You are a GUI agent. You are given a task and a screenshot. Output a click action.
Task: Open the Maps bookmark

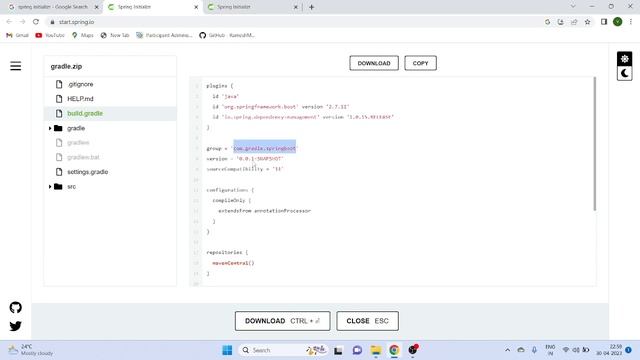coord(82,35)
